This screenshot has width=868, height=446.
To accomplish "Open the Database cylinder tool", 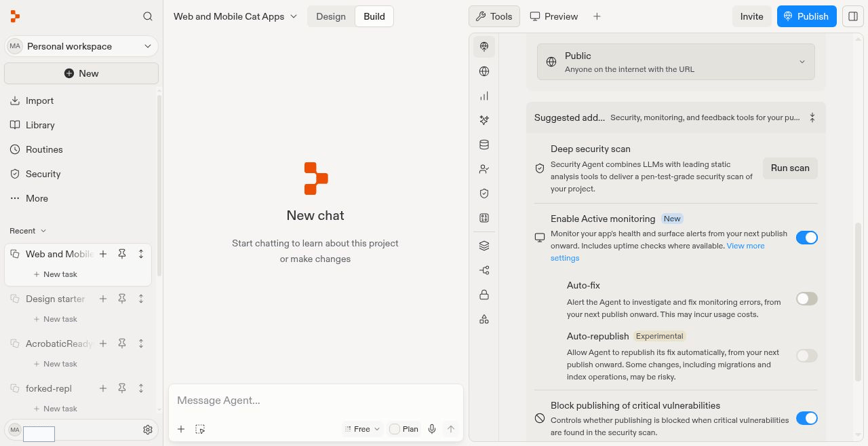I will click(484, 145).
